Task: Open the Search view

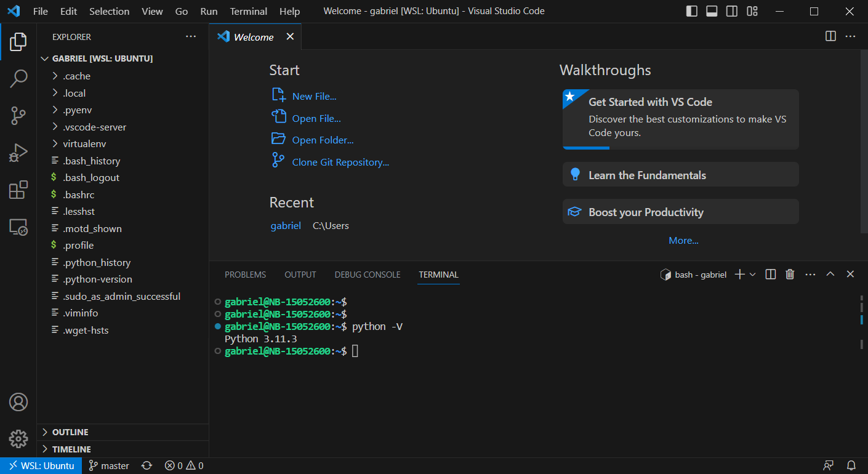Action: point(19,79)
